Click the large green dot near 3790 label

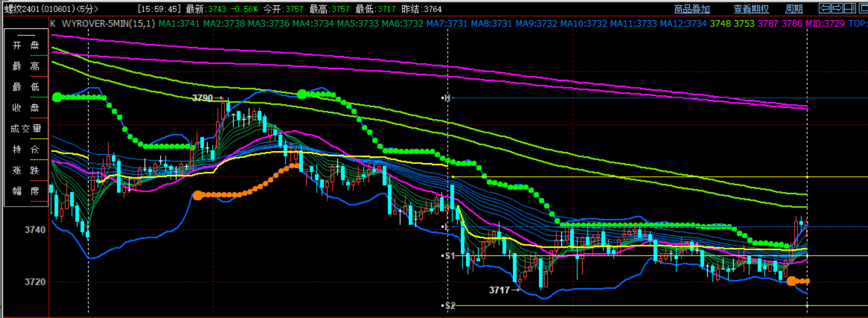pyautogui.click(x=302, y=94)
